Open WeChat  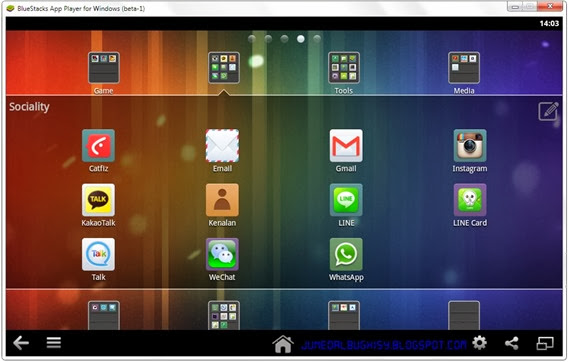pos(222,255)
